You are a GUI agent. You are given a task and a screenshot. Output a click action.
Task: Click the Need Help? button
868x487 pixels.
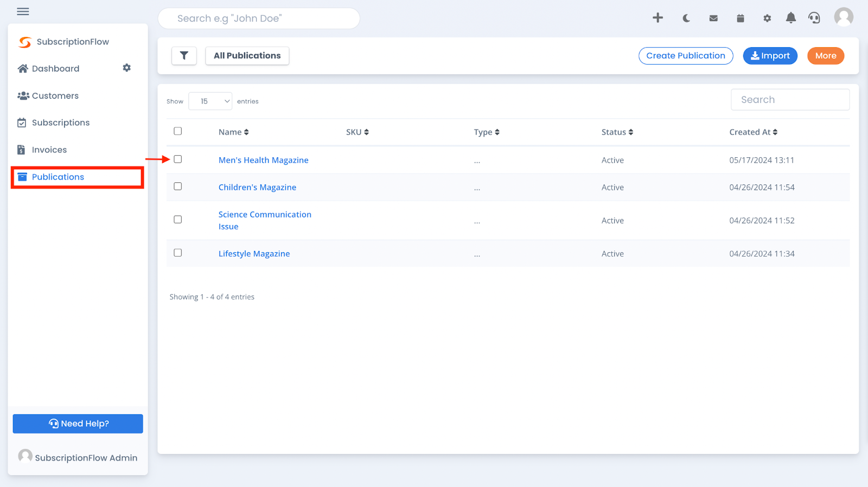pyautogui.click(x=78, y=424)
